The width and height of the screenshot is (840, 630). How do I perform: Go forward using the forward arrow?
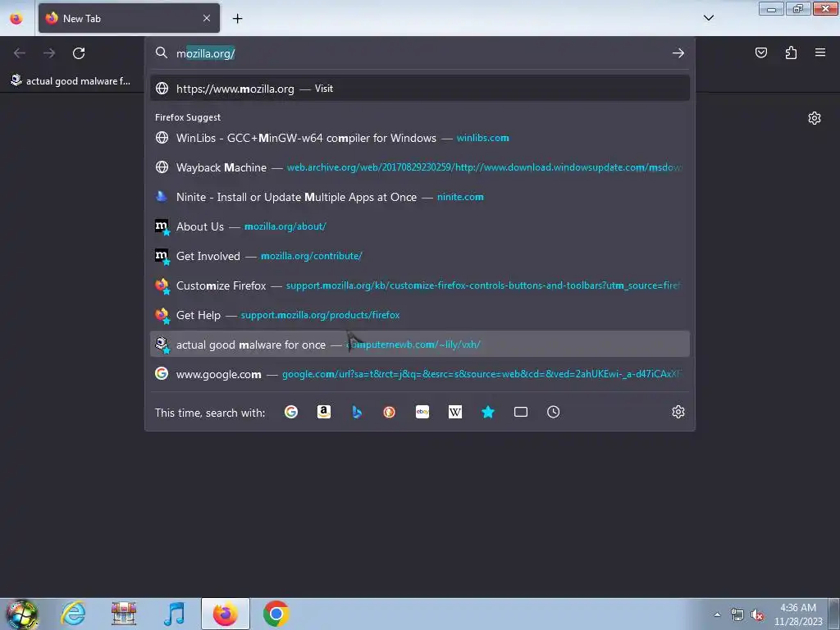tap(49, 53)
